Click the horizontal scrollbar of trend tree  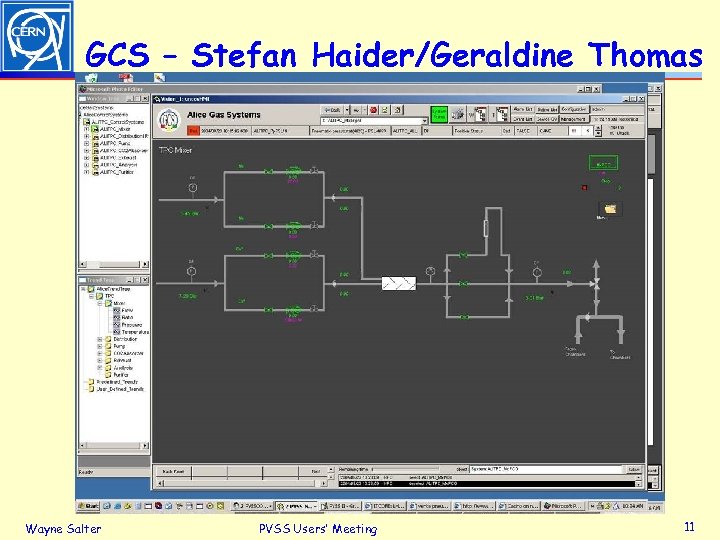tap(114, 445)
